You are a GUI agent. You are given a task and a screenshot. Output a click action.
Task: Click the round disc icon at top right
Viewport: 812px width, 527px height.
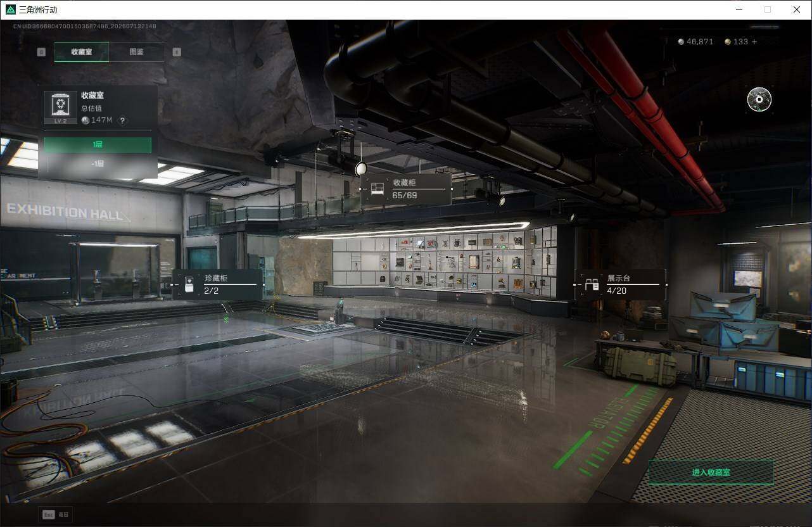(x=759, y=99)
